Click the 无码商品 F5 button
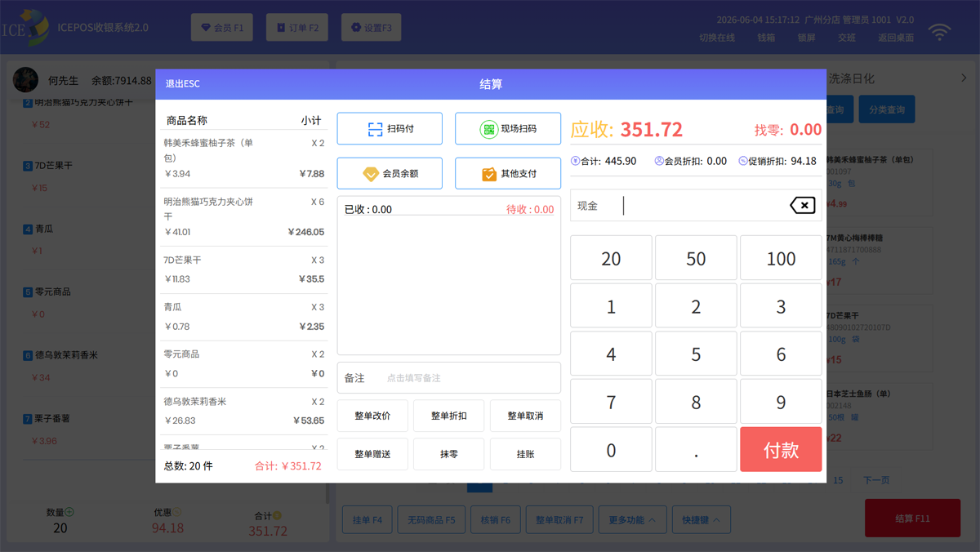Image resolution: width=980 pixels, height=552 pixels. click(x=431, y=520)
